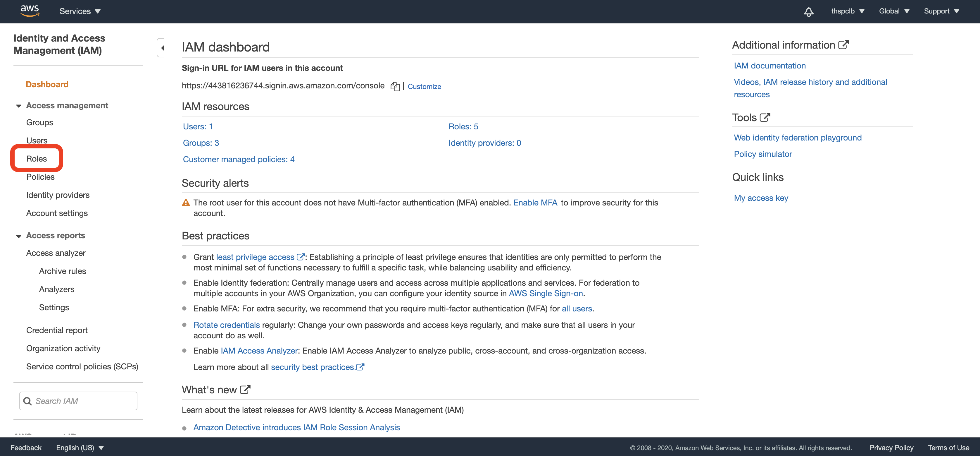Click the Enable MFA link
Screen dimensions: 980x456
click(535, 203)
